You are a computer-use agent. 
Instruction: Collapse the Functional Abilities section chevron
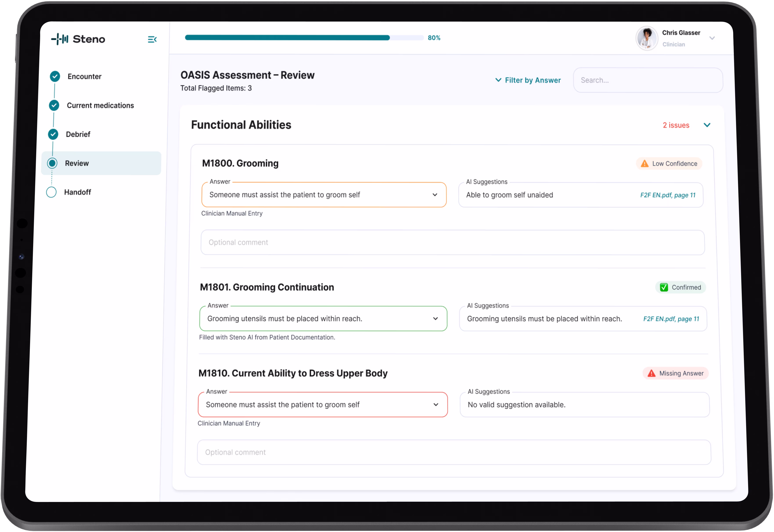coord(707,125)
